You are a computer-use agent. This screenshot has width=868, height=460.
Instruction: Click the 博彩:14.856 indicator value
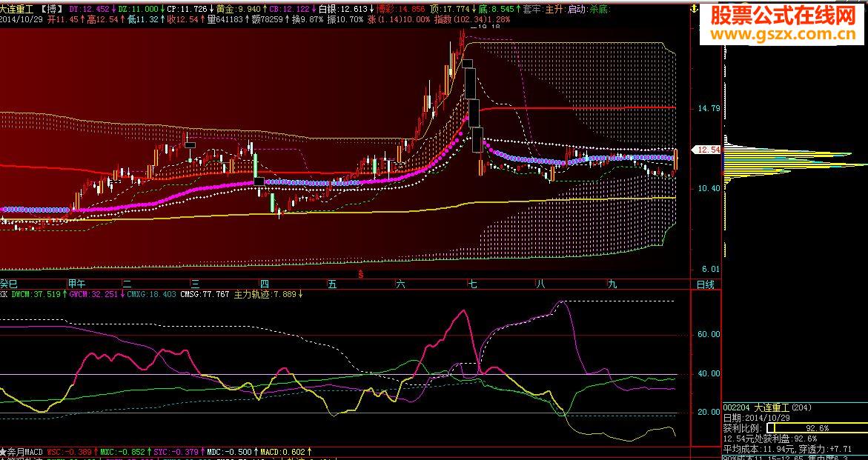(401, 10)
